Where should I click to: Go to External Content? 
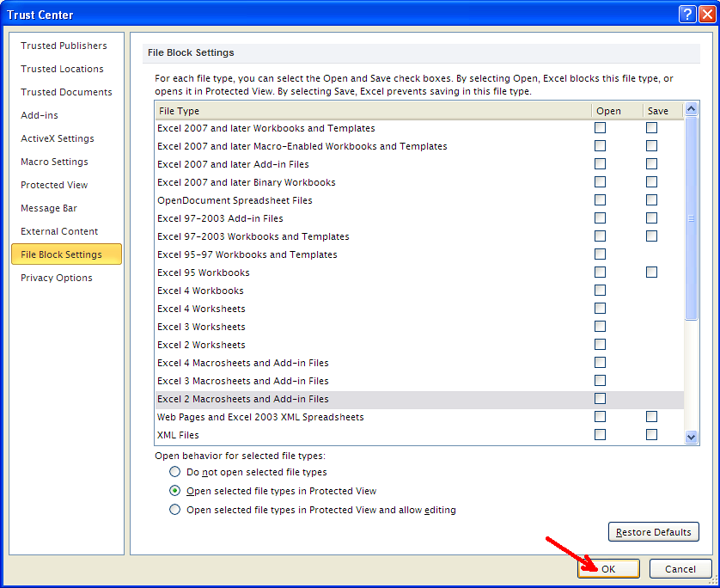tap(59, 231)
